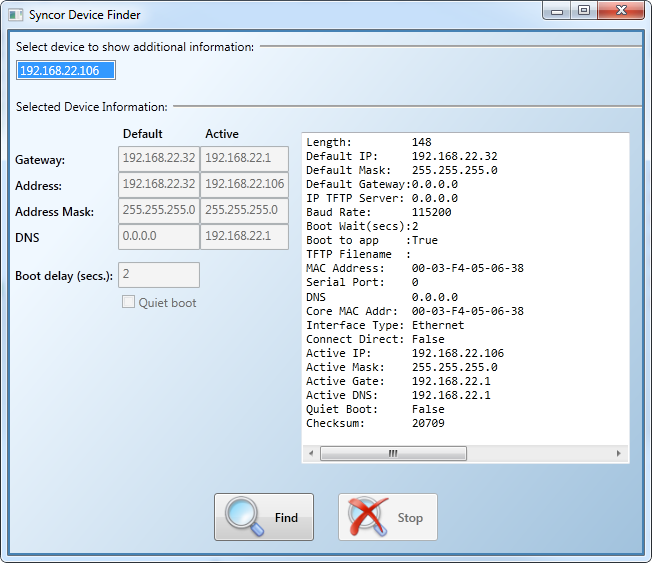The height and width of the screenshot is (563, 652).
Task: Click the Active Gateway field
Action: pos(244,158)
